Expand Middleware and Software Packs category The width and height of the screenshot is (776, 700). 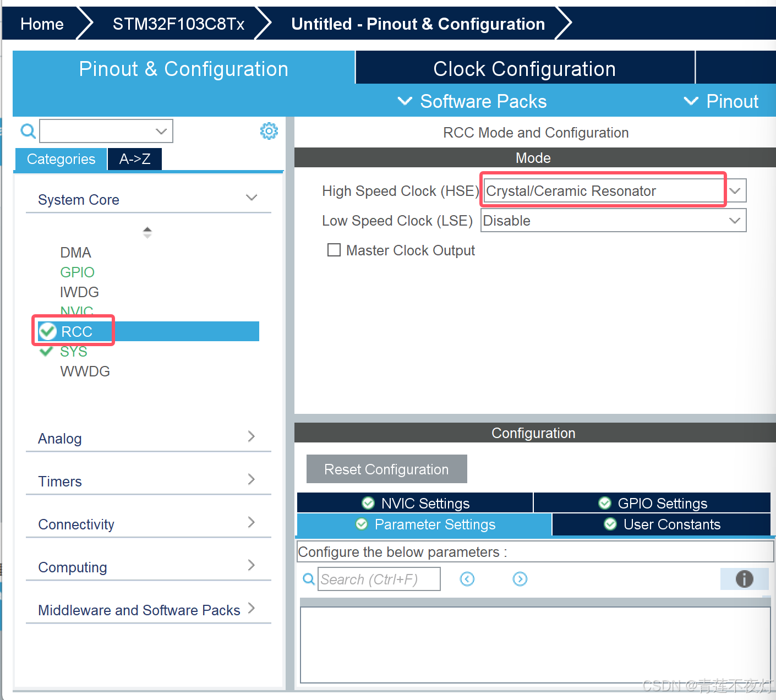[x=252, y=608]
